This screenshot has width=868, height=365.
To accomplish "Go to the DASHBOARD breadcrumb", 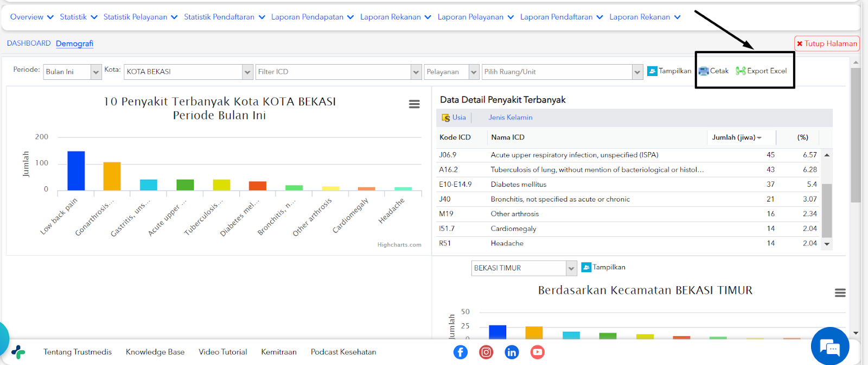I will pos(29,43).
